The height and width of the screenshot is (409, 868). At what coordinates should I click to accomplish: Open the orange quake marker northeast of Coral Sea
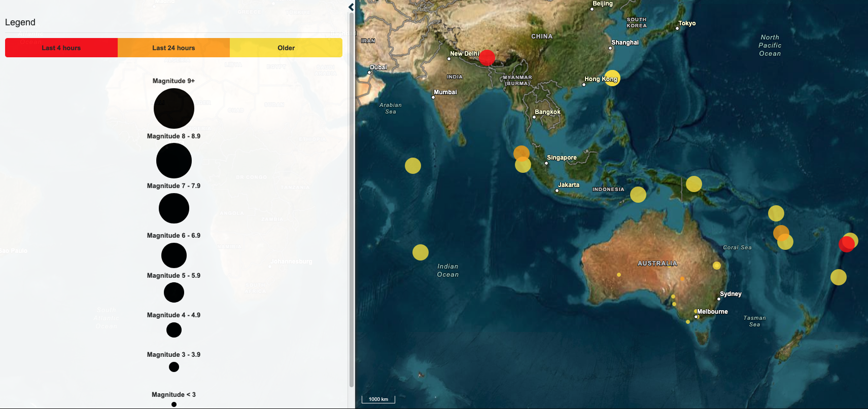coord(781,232)
